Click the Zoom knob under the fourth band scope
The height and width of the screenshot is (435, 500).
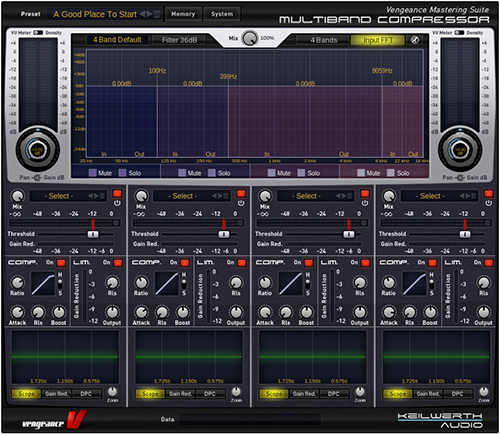tap(484, 391)
